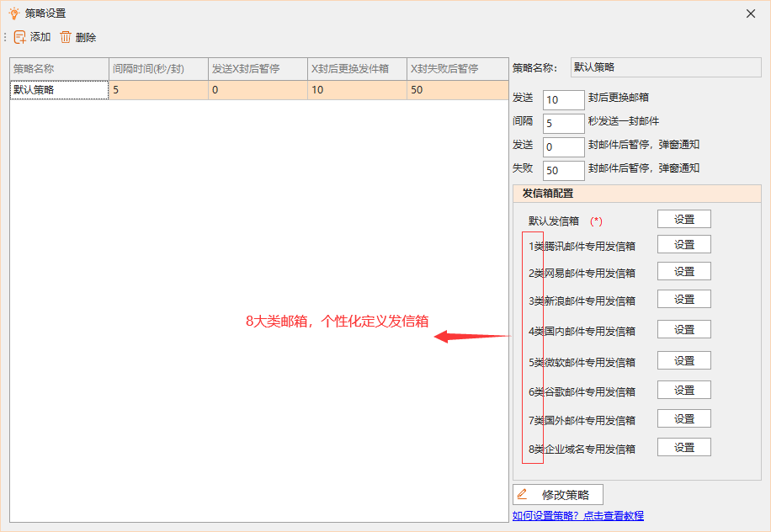This screenshot has width=771, height=532.
Task: Open 设置 for 1类腾讯邮件专用发信箱
Action: pos(684,244)
